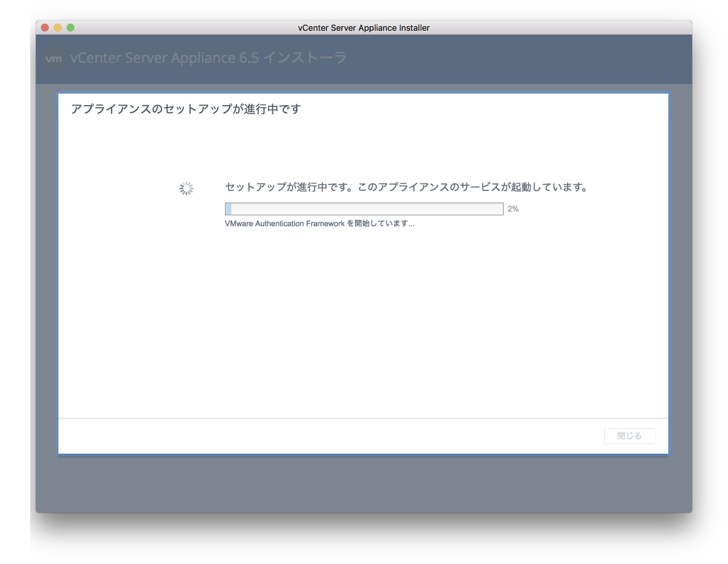Viewport: 728px width, 564px height.
Task: Minimize the installer with the yellow button
Action: 58,28
